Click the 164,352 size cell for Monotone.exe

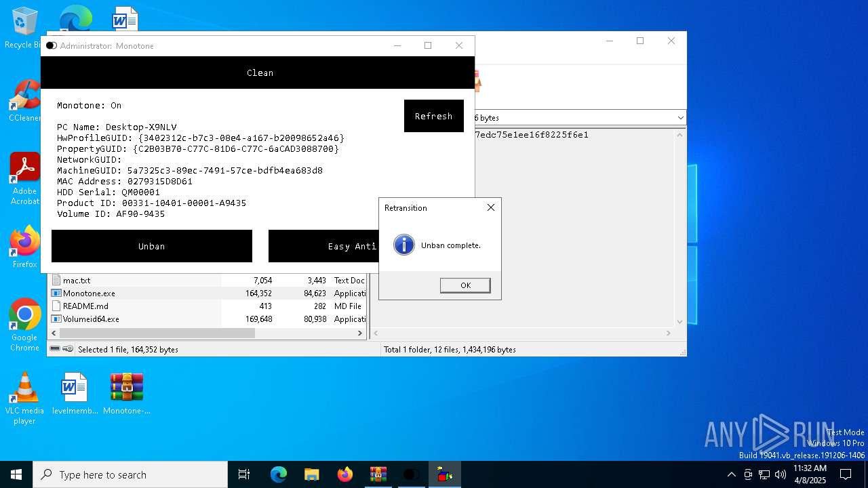(x=258, y=293)
